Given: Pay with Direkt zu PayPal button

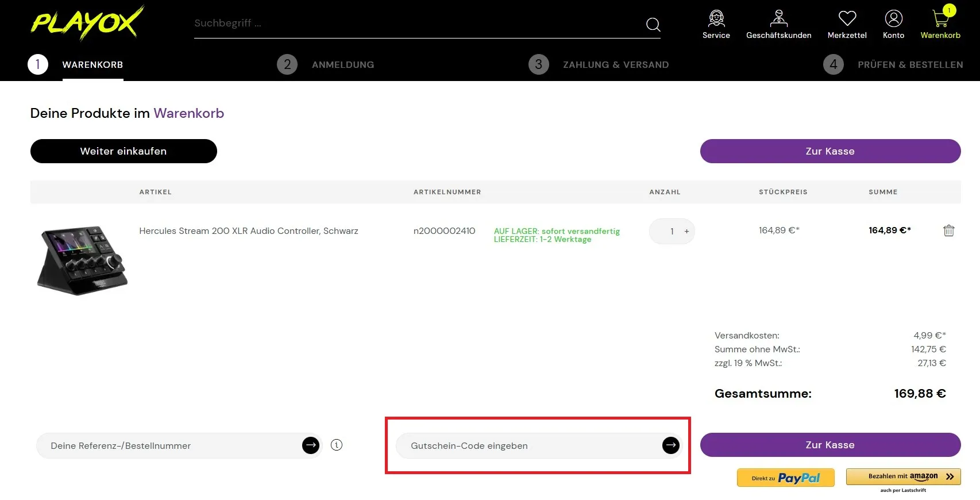Looking at the screenshot, I should point(785,478).
